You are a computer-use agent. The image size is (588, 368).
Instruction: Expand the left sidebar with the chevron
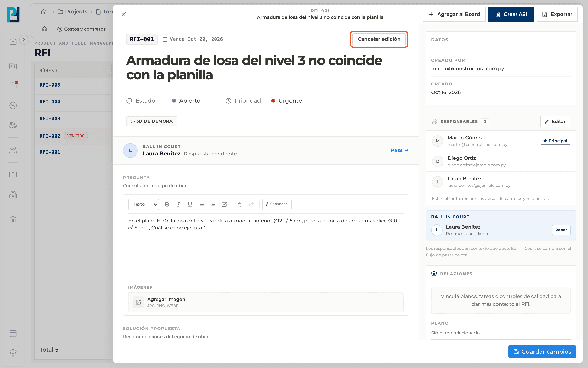coord(24,40)
